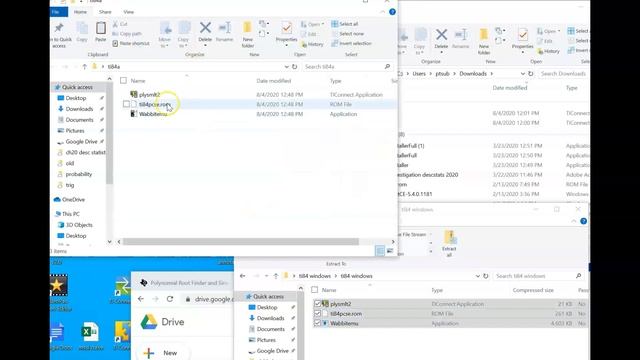
Task: Reload the page in the browser window
Action: coord(170,299)
